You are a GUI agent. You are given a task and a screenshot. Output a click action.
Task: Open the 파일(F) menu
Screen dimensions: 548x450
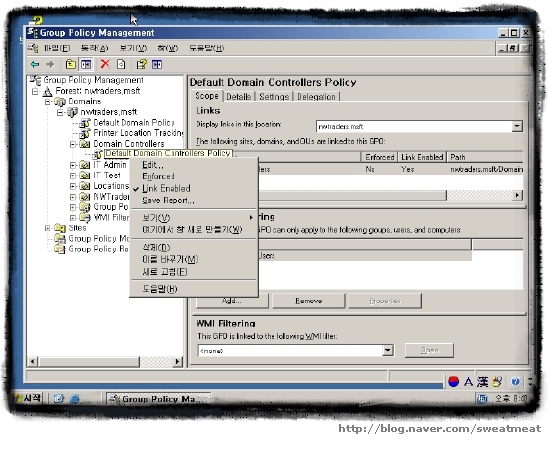pyautogui.click(x=57, y=48)
